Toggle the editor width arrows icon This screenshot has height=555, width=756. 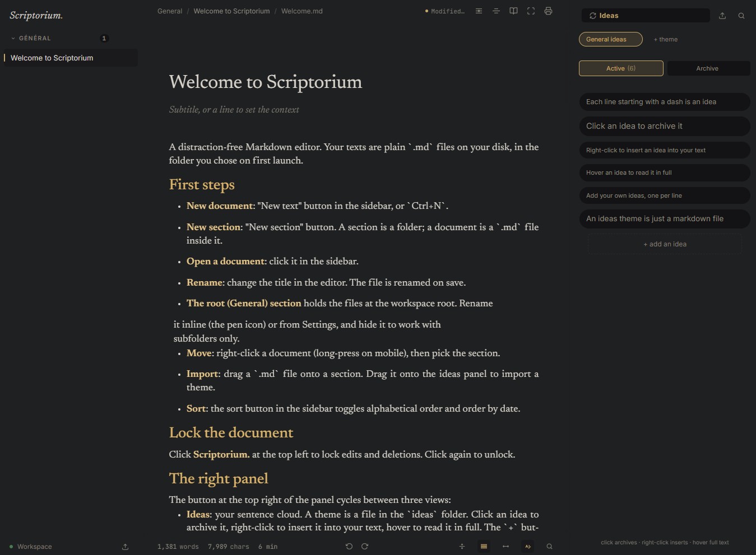(505, 547)
